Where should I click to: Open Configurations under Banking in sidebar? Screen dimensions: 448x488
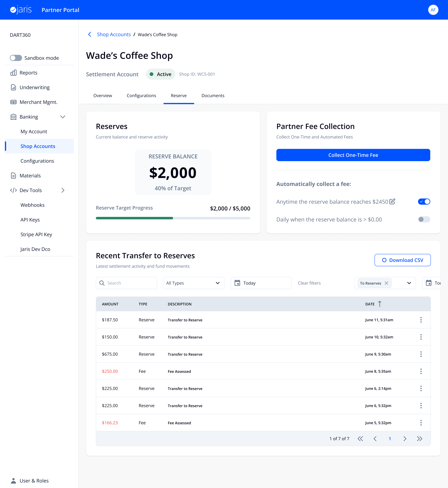[x=37, y=161]
